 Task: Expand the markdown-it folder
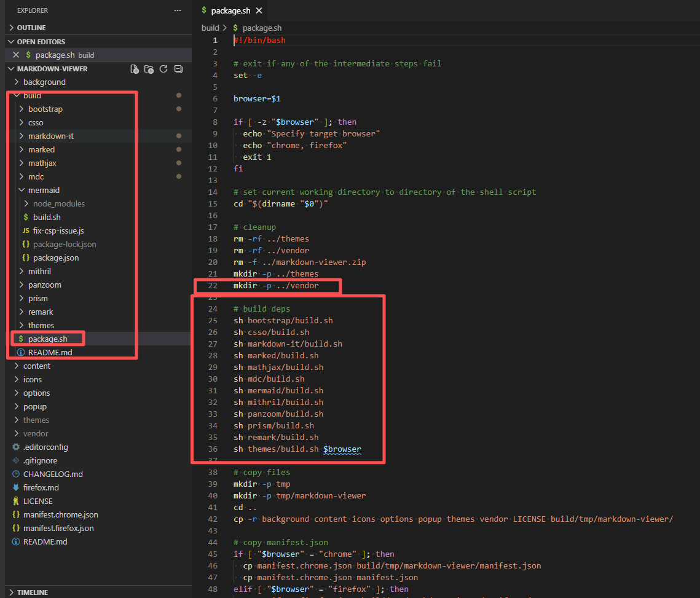(x=98, y=136)
